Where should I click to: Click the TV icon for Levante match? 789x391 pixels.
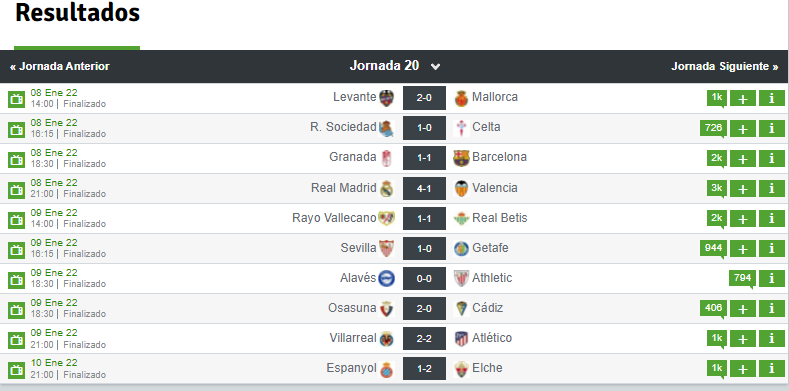point(16,99)
